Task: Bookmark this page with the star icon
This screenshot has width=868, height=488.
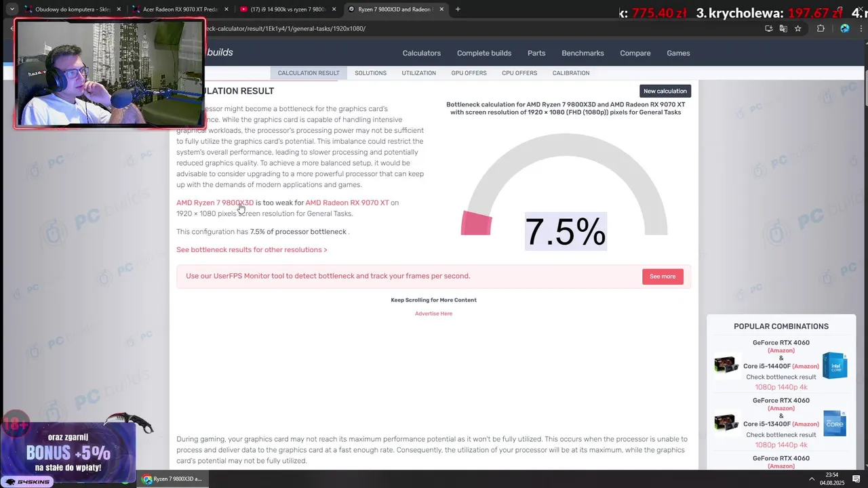Action: pyautogui.click(x=798, y=28)
